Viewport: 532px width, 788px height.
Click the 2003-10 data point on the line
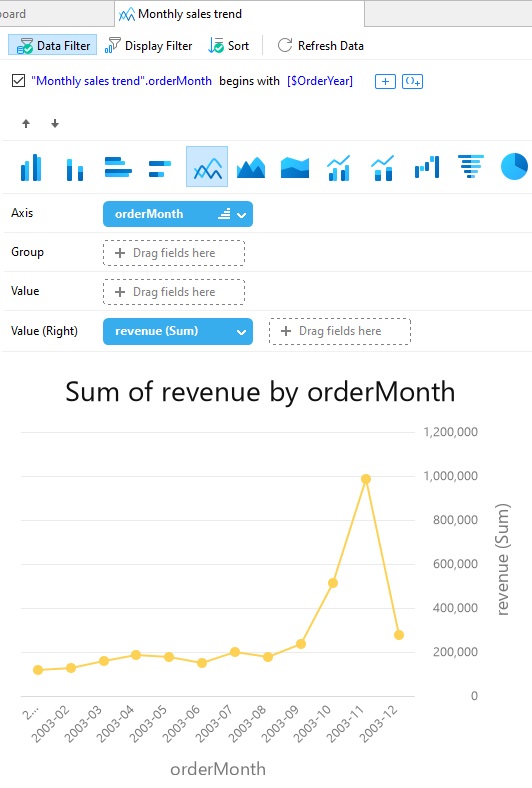(x=333, y=583)
